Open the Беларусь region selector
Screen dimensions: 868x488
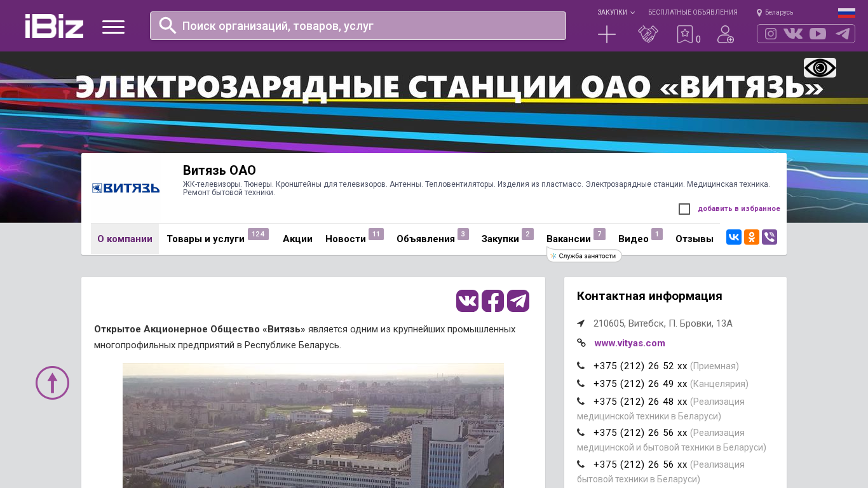(x=775, y=12)
